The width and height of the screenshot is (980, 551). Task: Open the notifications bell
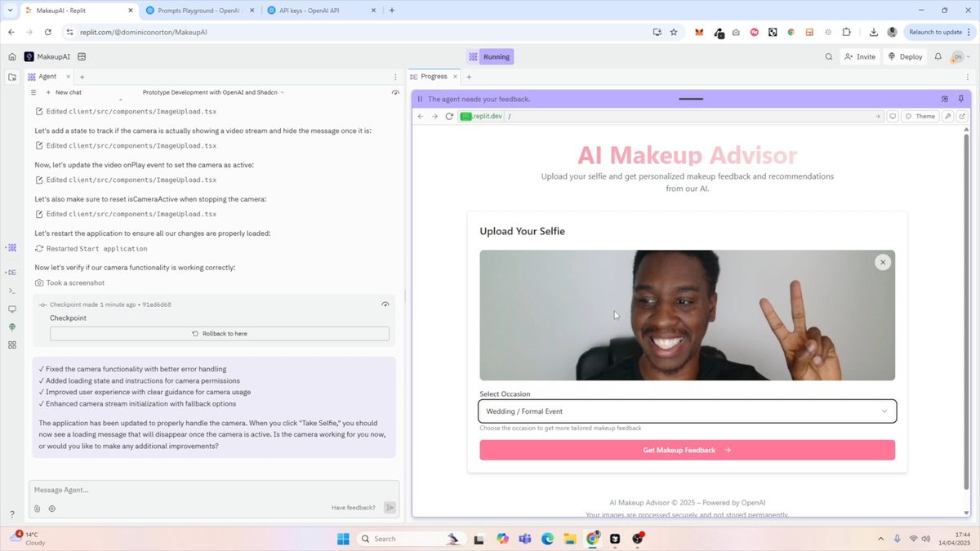pyautogui.click(x=938, y=56)
